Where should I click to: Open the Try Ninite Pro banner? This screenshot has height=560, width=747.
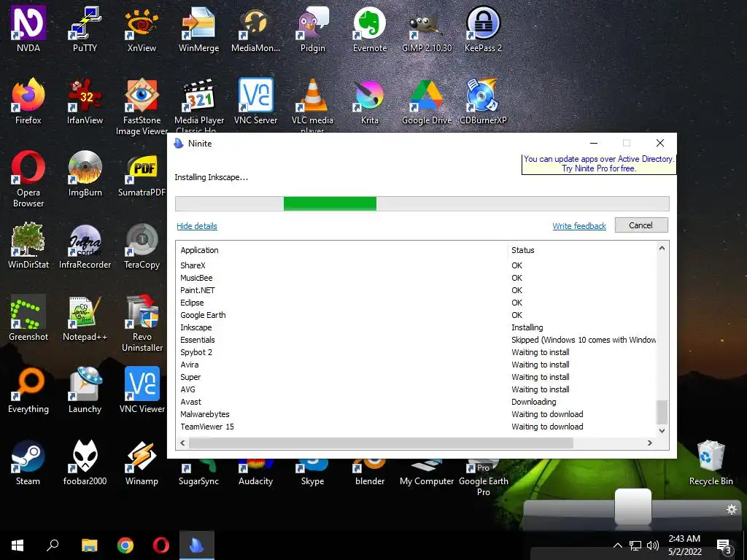pos(599,163)
